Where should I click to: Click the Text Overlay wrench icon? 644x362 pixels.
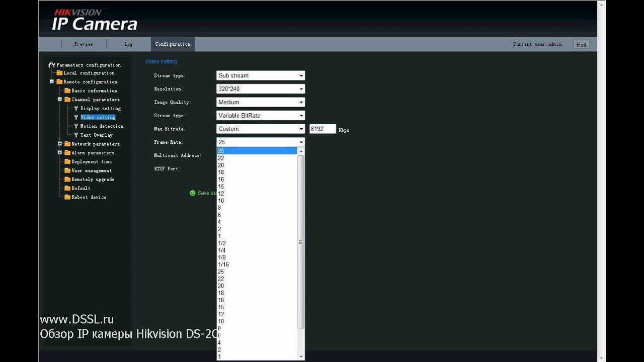tap(76, 135)
